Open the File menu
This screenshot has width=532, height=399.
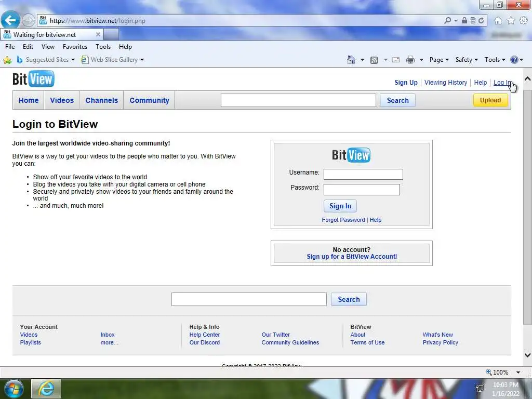10,46
